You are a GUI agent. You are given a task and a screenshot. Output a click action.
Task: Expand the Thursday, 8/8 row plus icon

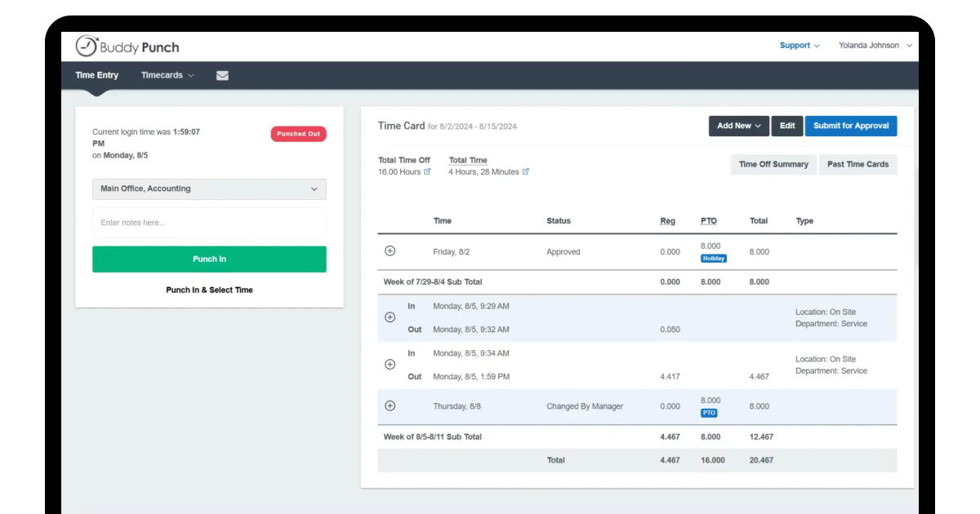390,405
